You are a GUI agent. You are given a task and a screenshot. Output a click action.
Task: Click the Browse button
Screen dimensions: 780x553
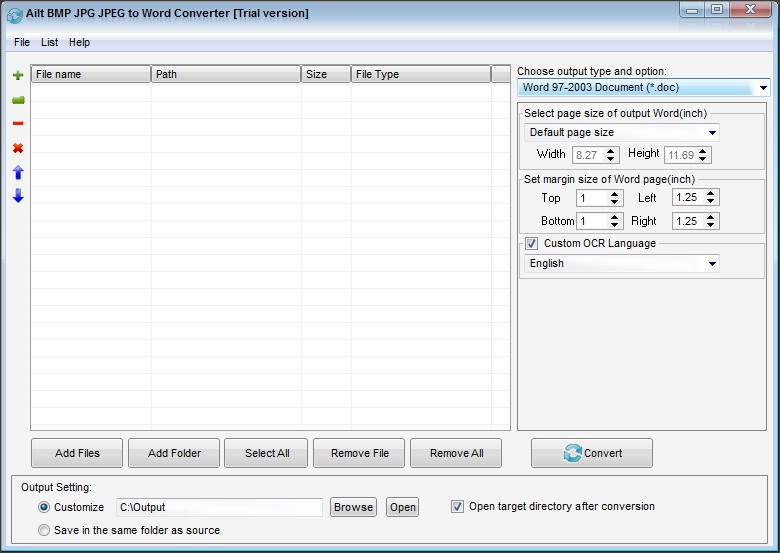[x=353, y=507]
